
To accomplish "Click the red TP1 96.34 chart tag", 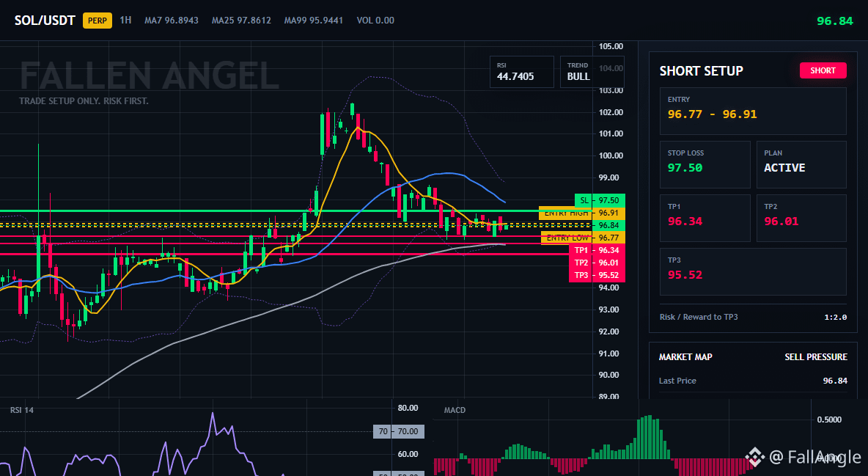I will click(x=597, y=250).
